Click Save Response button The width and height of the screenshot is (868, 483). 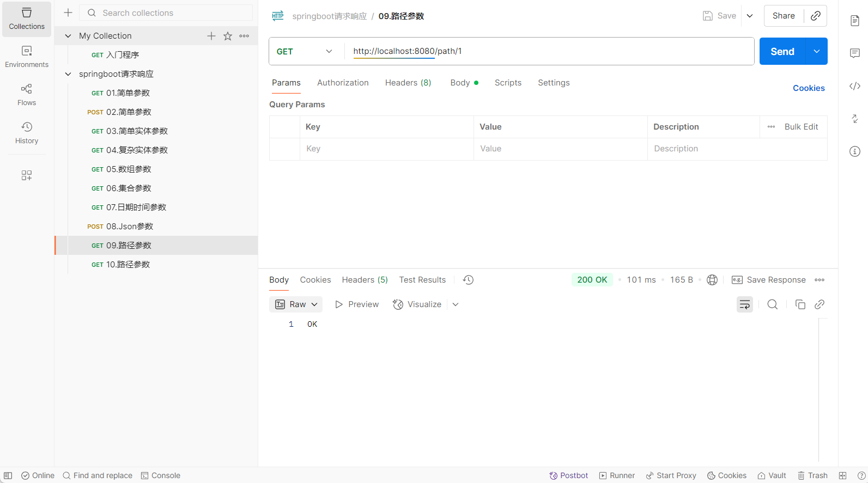[x=769, y=280]
